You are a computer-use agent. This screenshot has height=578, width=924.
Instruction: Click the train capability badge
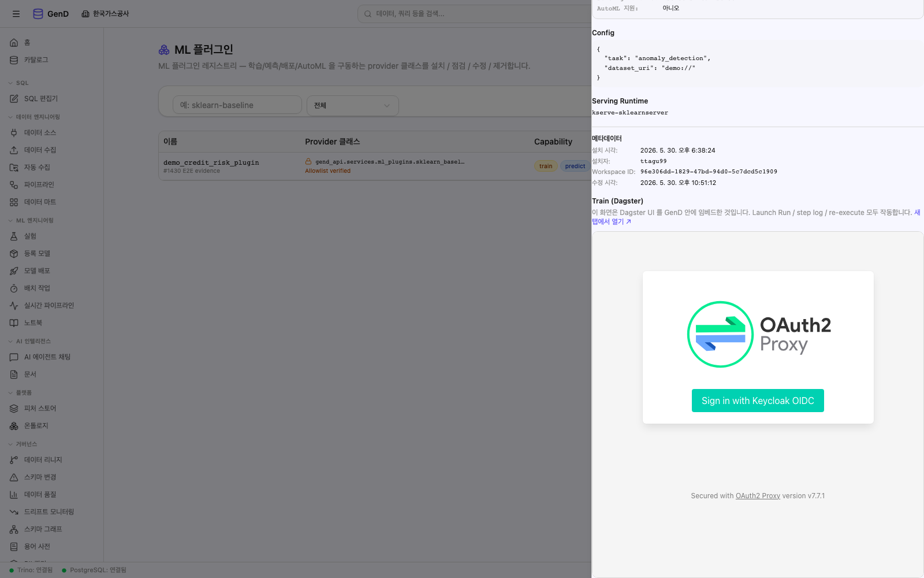[546, 166]
